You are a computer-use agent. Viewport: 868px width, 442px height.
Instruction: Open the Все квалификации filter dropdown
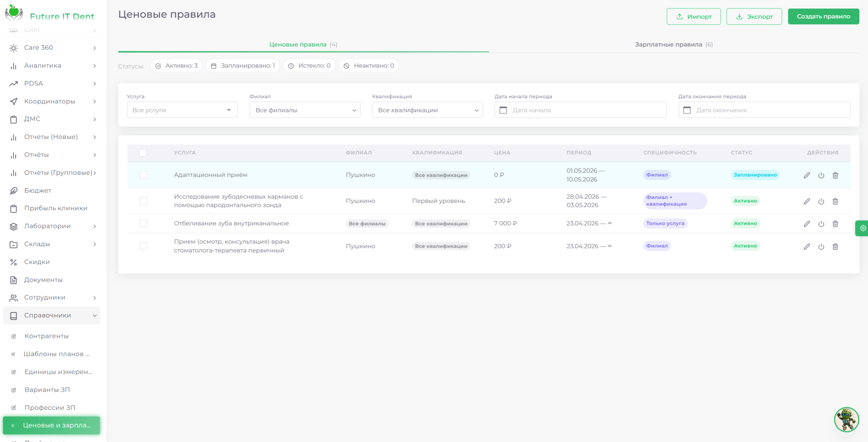[427, 110]
